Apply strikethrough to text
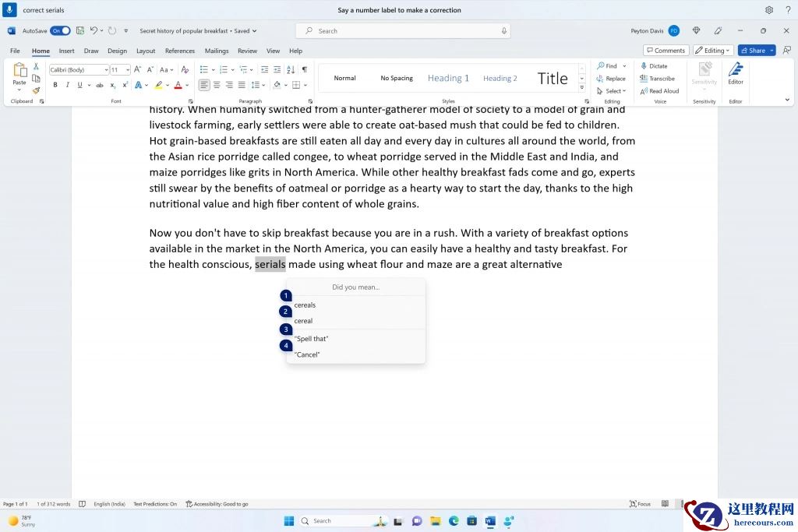The image size is (798, 532). click(100, 85)
